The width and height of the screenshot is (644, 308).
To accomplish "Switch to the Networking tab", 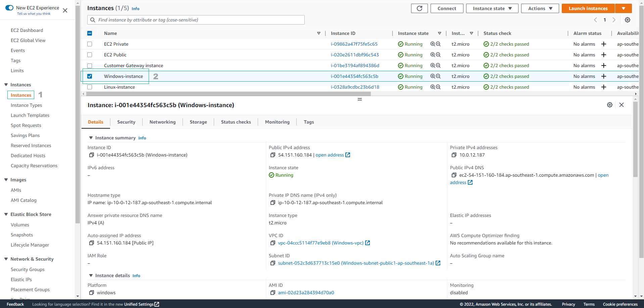I will [x=162, y=122].
